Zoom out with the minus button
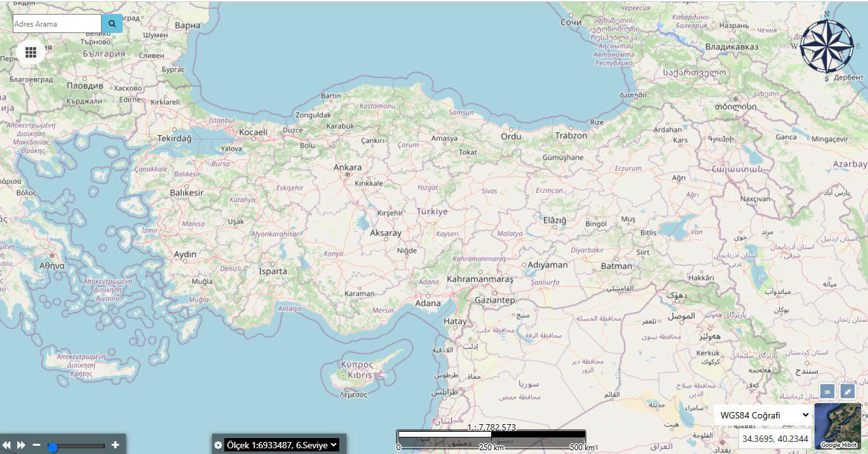The height and width of the screenshot is (454, 868). (37, 445)
